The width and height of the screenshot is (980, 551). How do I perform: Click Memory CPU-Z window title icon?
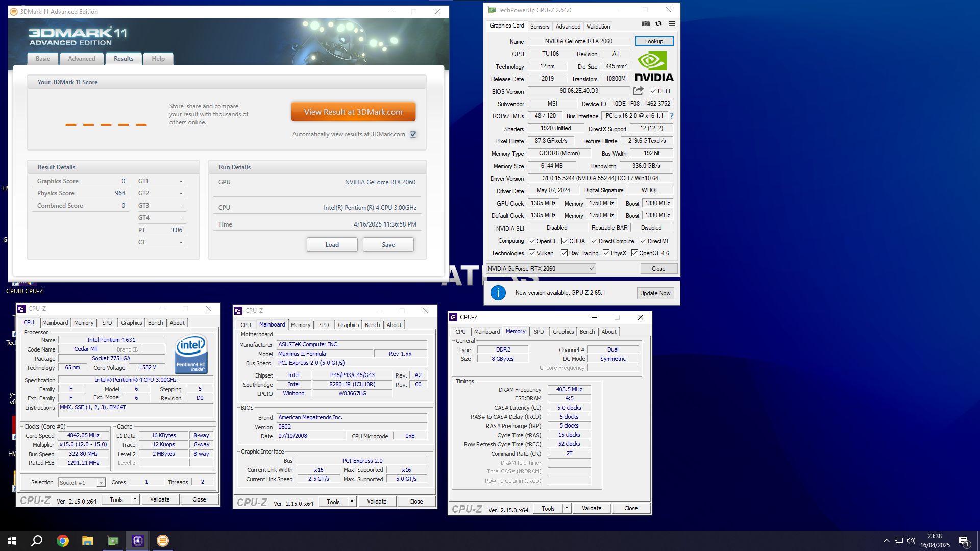[x=453, y=317]
